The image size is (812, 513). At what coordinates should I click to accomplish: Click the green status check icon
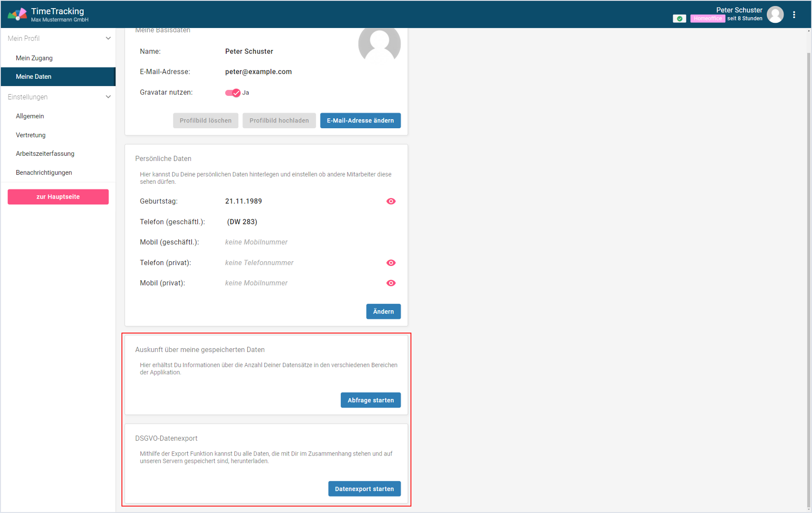[679, 19]
